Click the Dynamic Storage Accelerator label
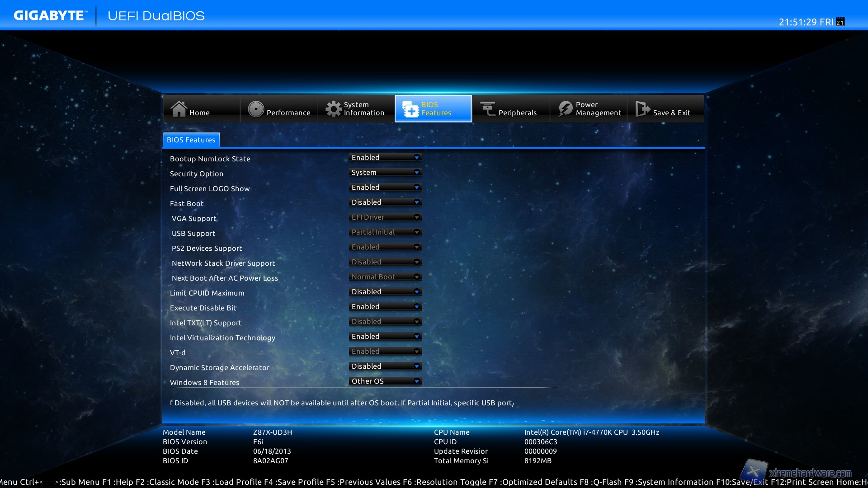 (219, 368)
